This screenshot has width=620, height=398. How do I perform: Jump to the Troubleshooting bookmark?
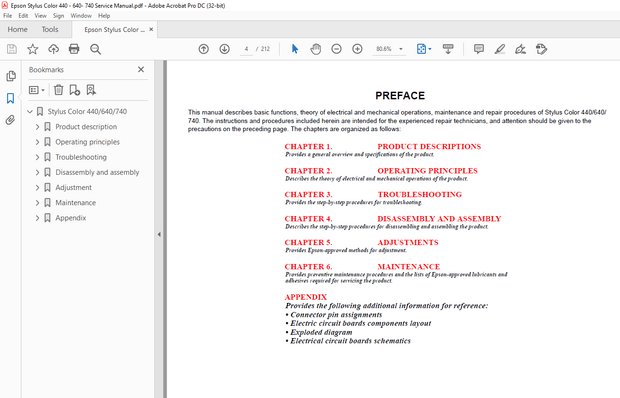click(81, 157)
